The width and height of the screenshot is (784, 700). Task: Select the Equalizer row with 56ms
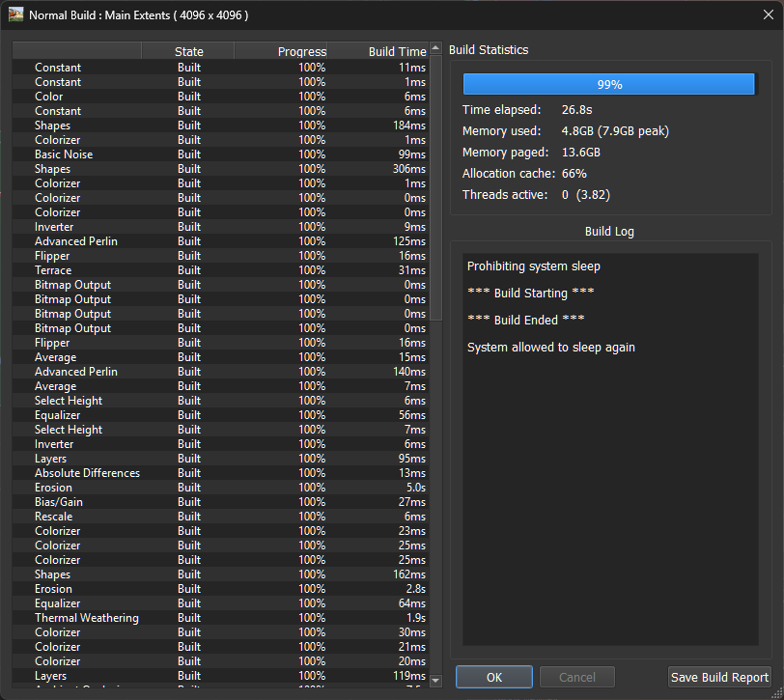coord(220,415)
